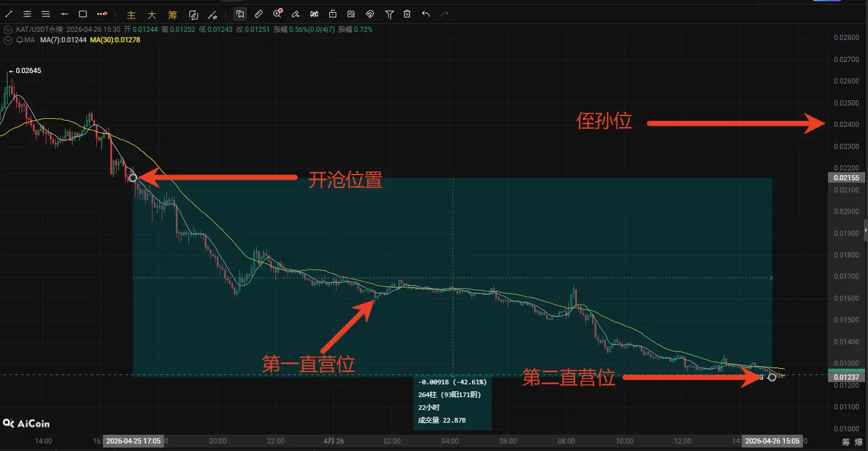Image resolution: width=868 pixels, height=451 pixels.
Task: Open more drawing tools (three dots)
Action: coord(102,13)
